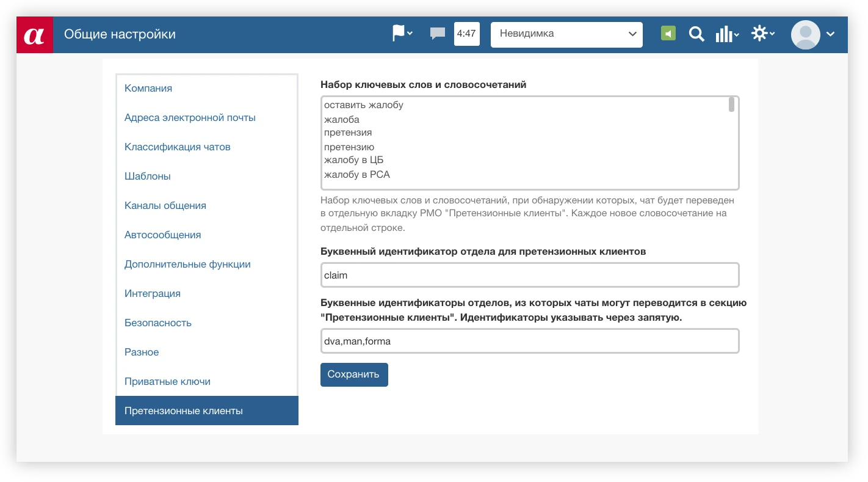Click 'жалобу в РСА' keyword line
Image resolution: width=868 pixels, height=482 pixels.
(357, 175)
